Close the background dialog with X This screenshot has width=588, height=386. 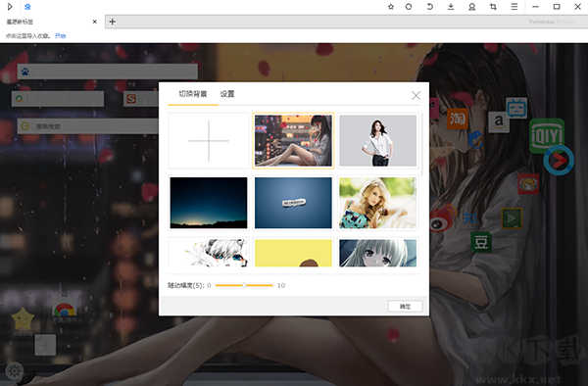pyautogui.click(x=416, y=96)
